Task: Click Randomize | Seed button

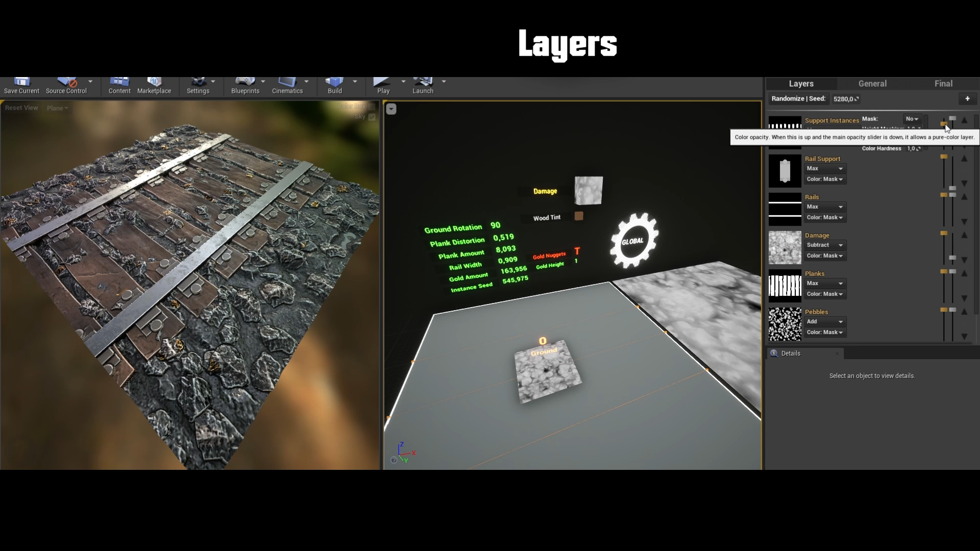Action: [798, 98]
